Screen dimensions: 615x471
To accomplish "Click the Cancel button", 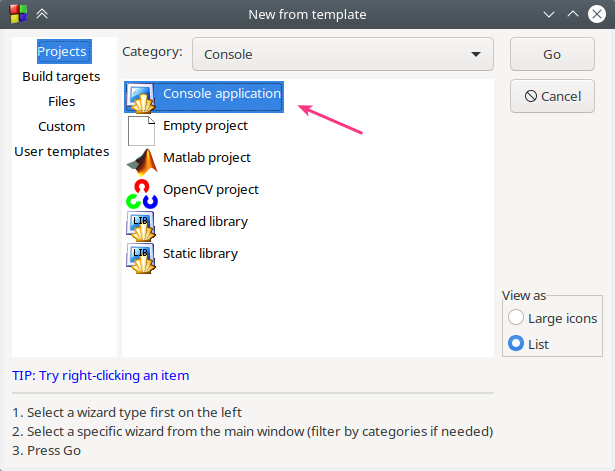I will (552, 96).
